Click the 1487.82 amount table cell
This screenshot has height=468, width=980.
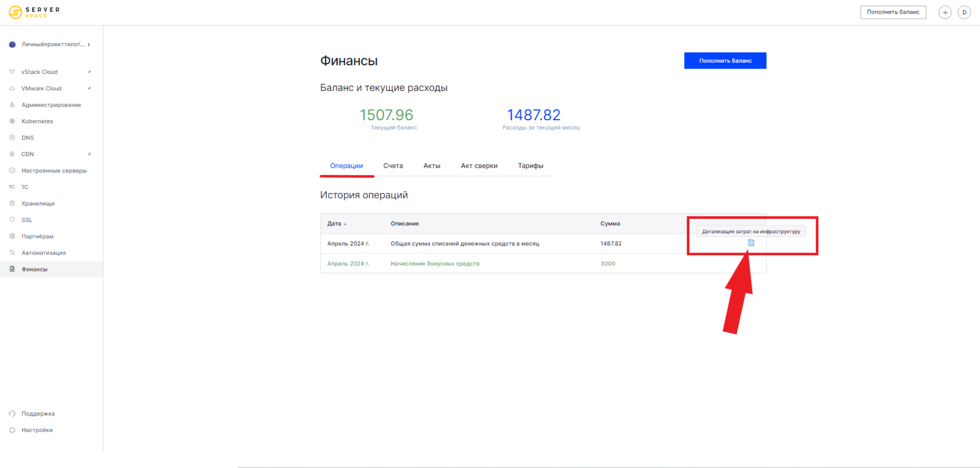(x=611, y=244)
